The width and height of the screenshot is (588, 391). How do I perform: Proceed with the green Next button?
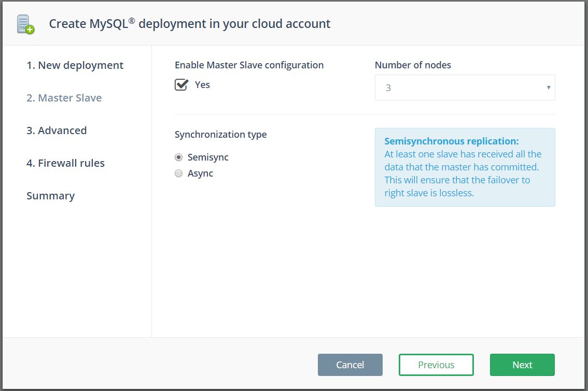pos(522,365)
